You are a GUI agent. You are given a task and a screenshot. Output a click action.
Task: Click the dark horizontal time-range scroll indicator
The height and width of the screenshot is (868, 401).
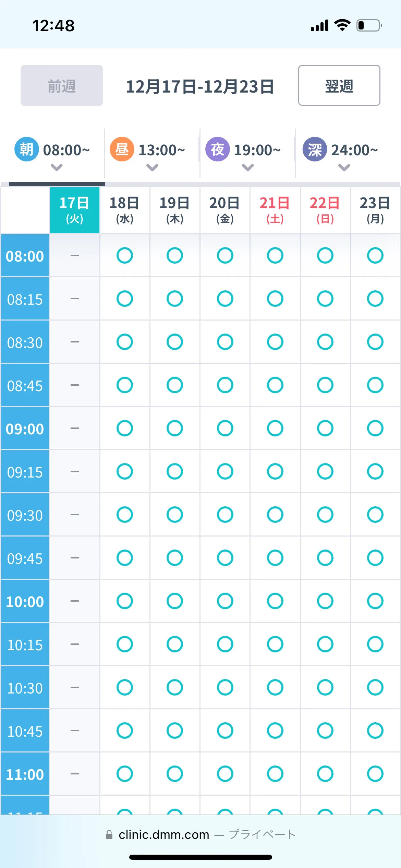point(57,184)
